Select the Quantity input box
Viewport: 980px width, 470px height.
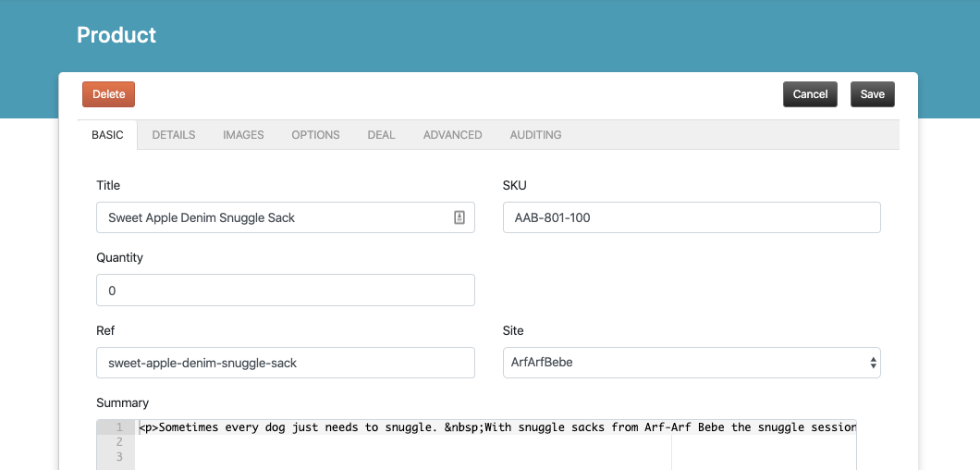[285, 290]
